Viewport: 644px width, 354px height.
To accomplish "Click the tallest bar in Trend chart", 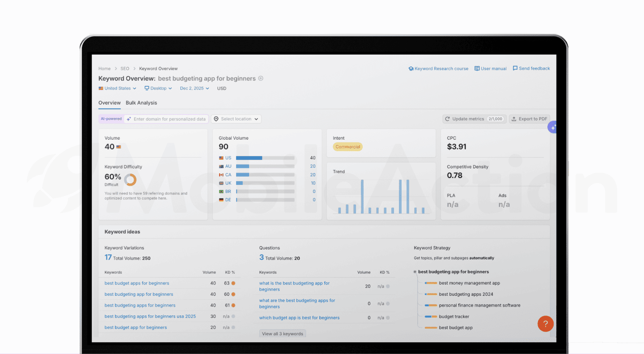I will [362, 196].
